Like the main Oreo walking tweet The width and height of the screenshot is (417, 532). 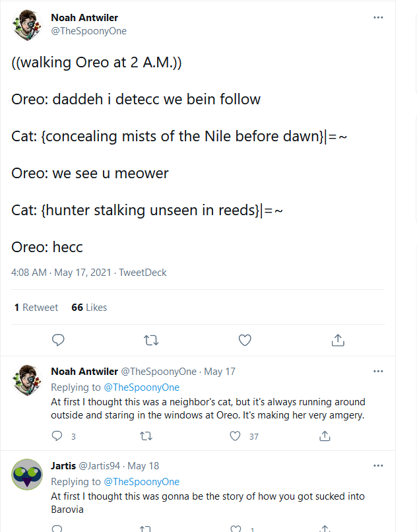pyautogui.click(x=245, y=340)
